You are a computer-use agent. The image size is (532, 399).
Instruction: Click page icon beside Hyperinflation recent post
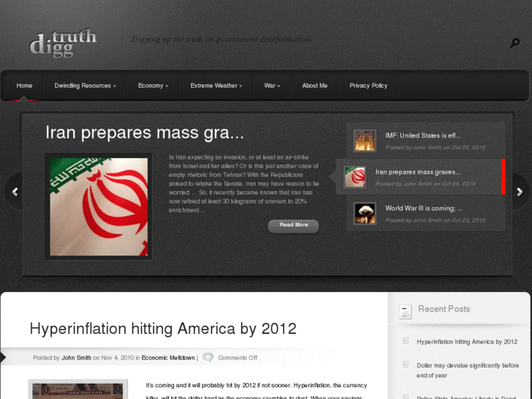[406, 341]
